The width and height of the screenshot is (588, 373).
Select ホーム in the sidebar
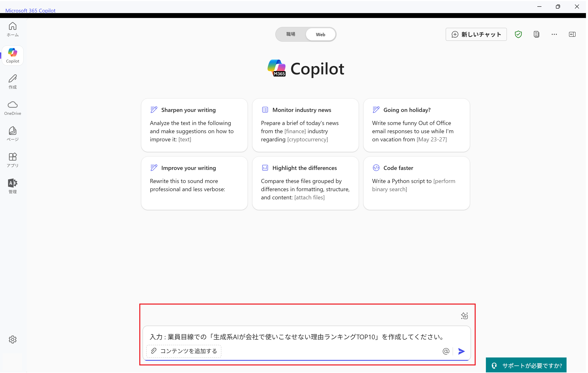coord(12,29)
